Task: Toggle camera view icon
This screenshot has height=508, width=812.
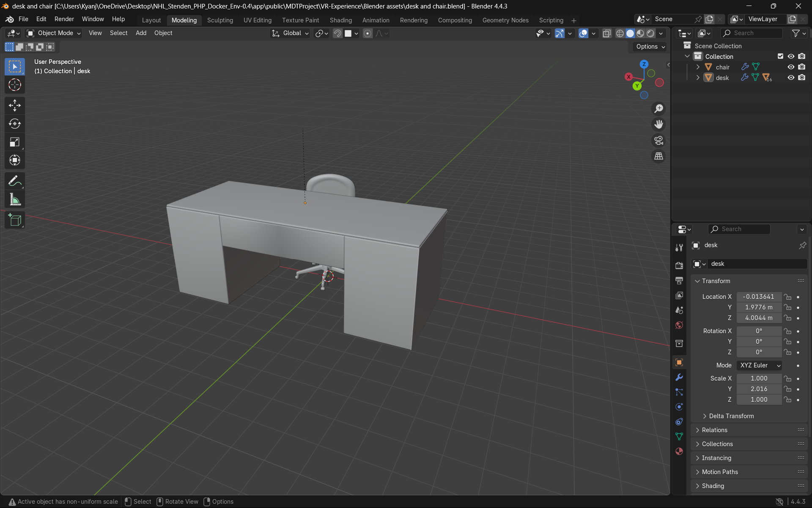Action: pos(658,141)
